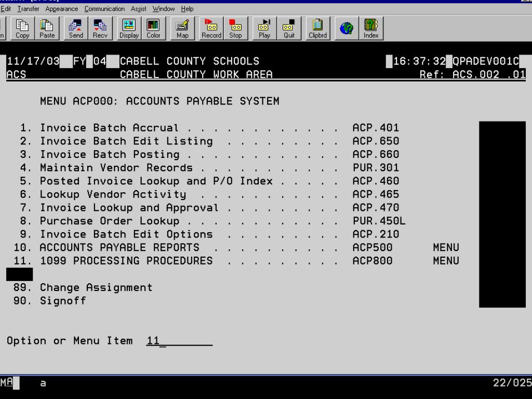Screen dimensions: 532x399
Task: Open the Assist menu
Action: (138, 9)
